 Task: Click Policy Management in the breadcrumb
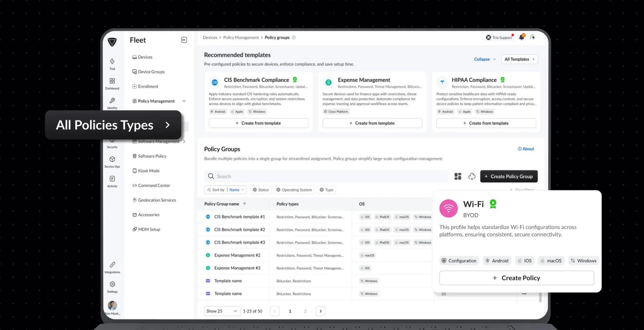[x=241, y=38]
